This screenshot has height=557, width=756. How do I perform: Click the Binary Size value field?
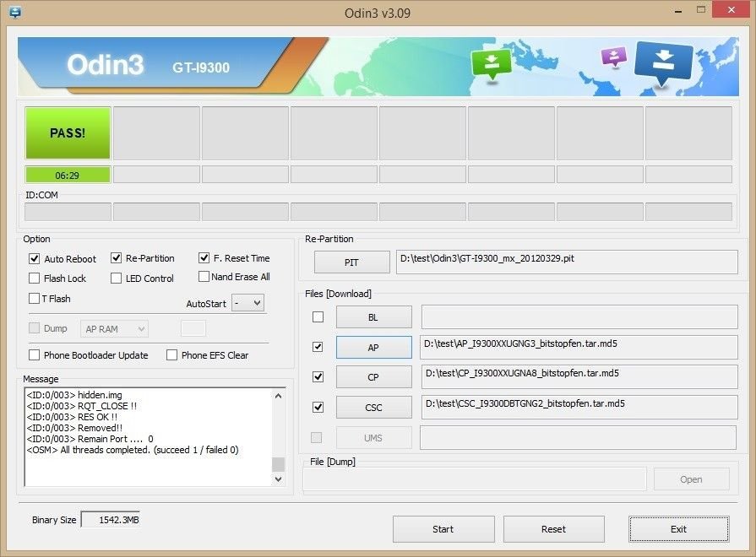[111, 519]
